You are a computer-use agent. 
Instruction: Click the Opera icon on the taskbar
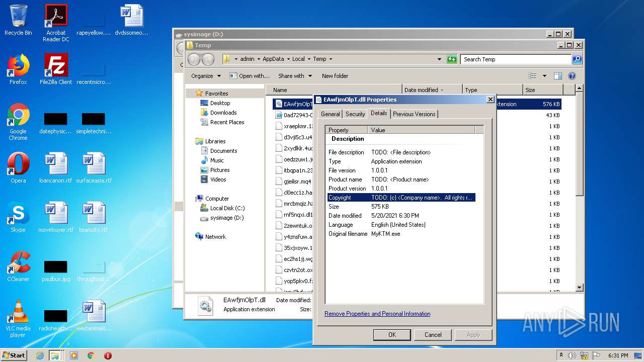pyautogui.click(x=108, y=355)
